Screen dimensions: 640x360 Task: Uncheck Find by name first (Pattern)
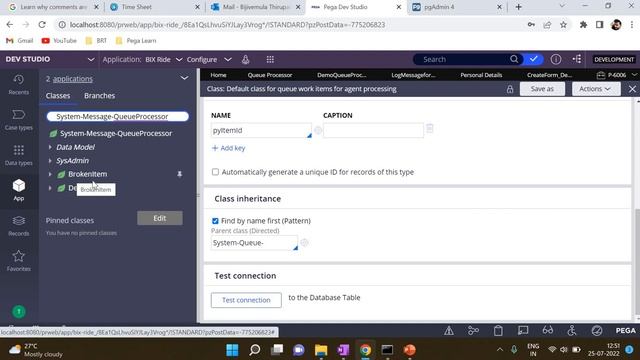pyautogui.click(x=215, y=221)
